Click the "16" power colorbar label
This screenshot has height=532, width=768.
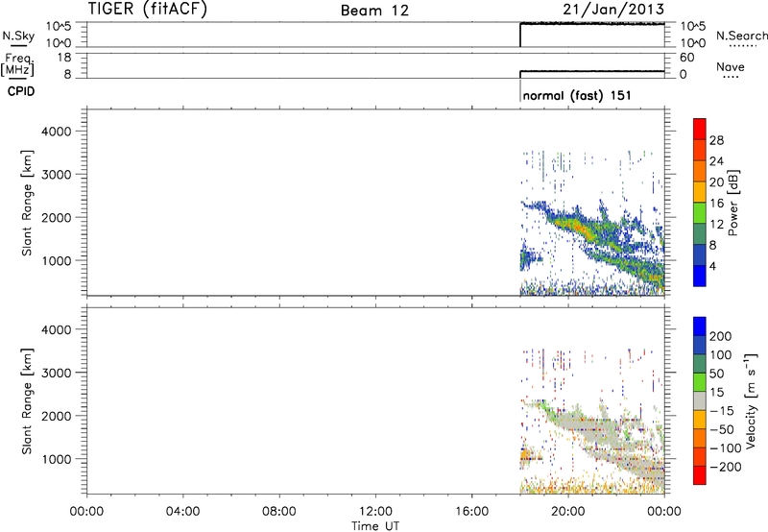click(x=716, y=204)
